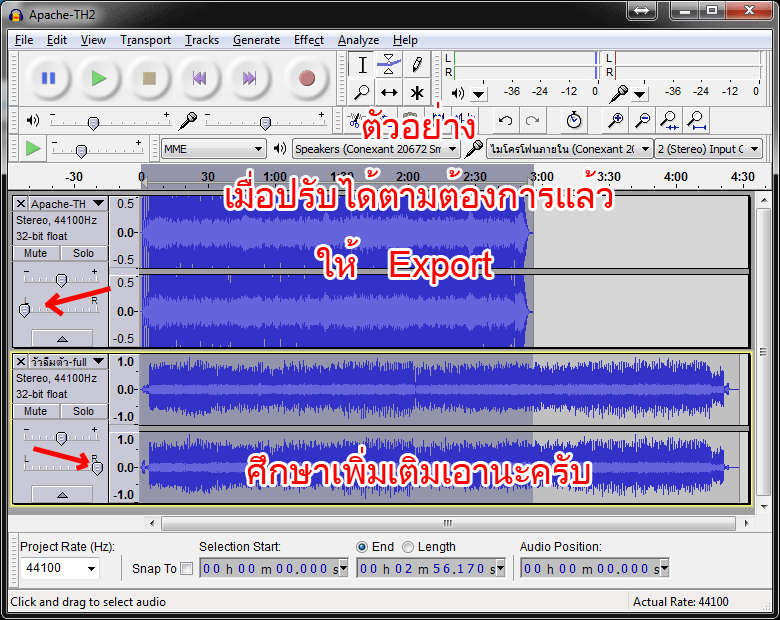Close the Apache-TH track with X

pyautogui.click(x=21, y=204)
